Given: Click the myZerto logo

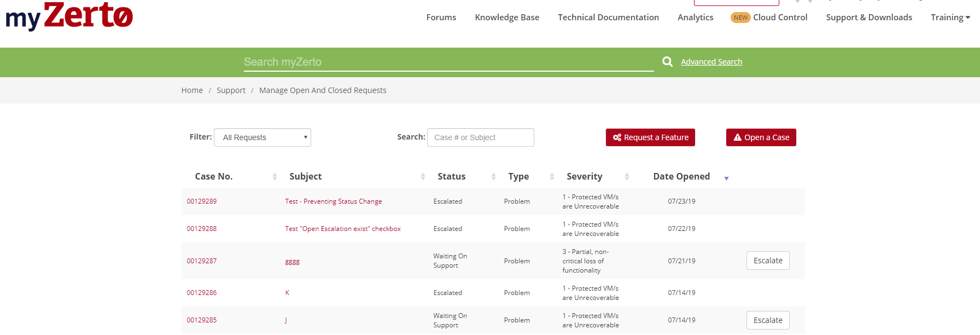Looking at the screenshot, I should [x=69, y=15].
